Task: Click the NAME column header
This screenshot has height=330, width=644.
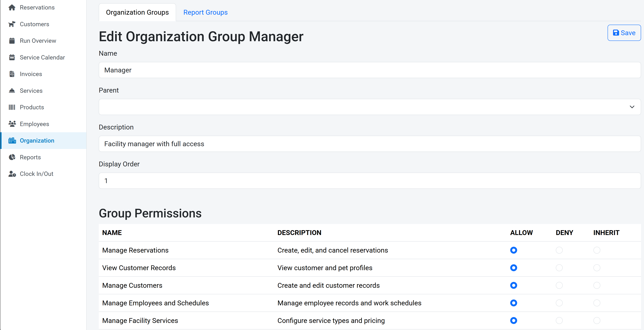Action: point(112,233)
